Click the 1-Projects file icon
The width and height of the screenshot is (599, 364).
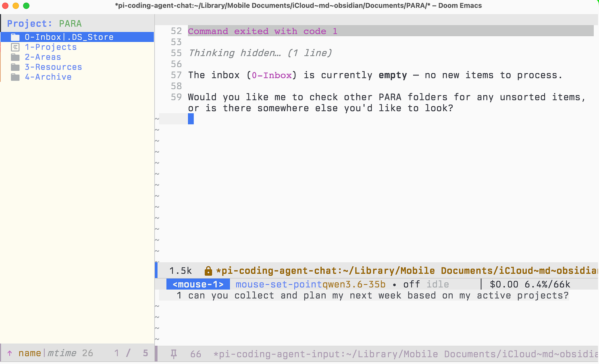pyautogui.click(x=15, y=47)
